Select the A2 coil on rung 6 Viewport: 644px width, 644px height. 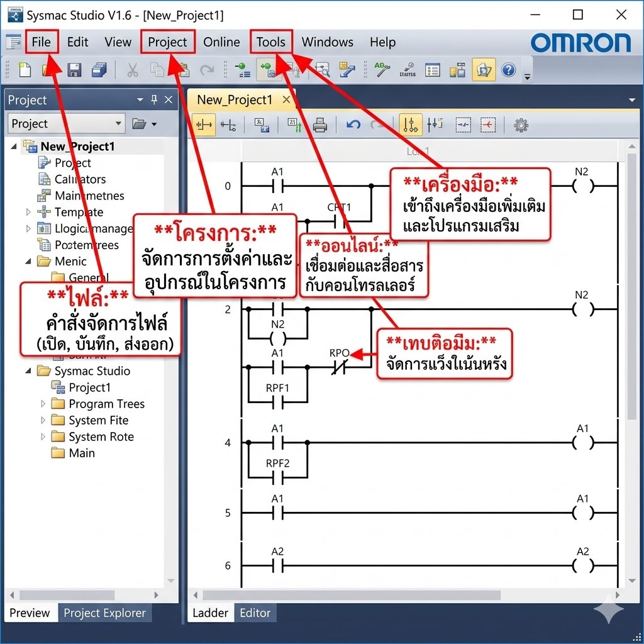click(x=583, y=566)
